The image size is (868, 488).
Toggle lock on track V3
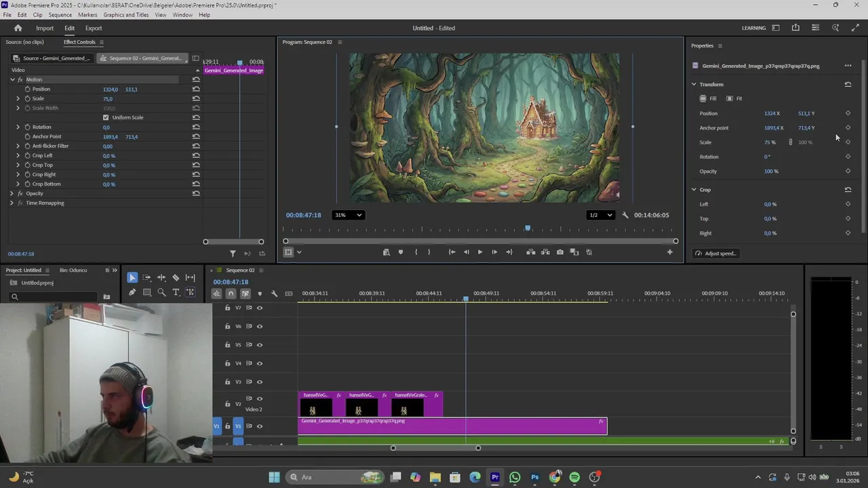click(227, 382)
